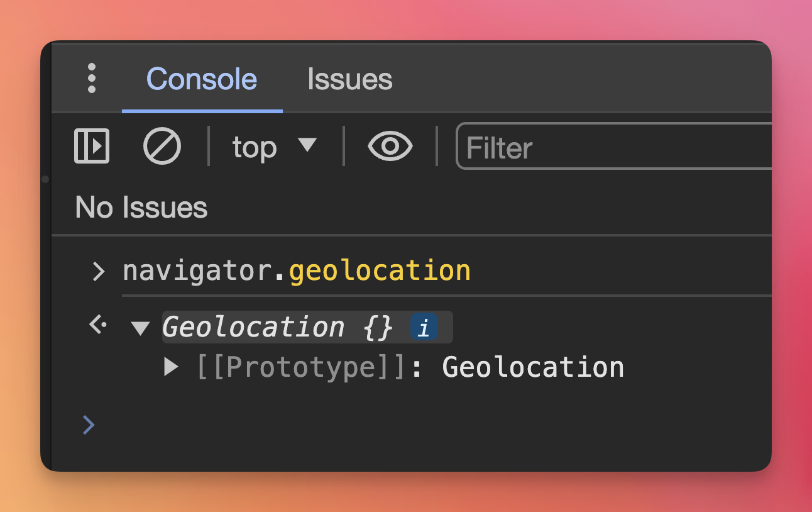Clear the console output
This screenshot has width=812, height=512.
[162, 146]
